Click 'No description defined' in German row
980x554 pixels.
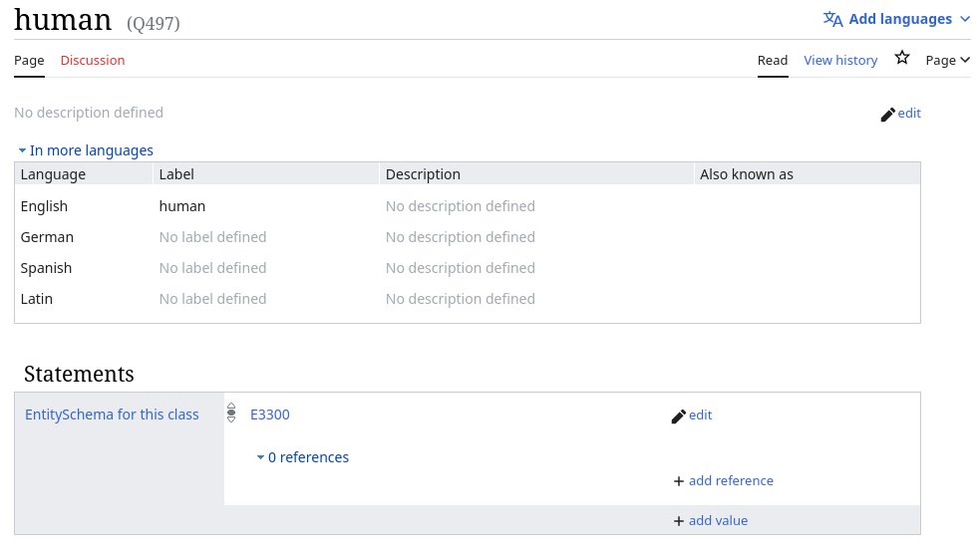point(460,237)
